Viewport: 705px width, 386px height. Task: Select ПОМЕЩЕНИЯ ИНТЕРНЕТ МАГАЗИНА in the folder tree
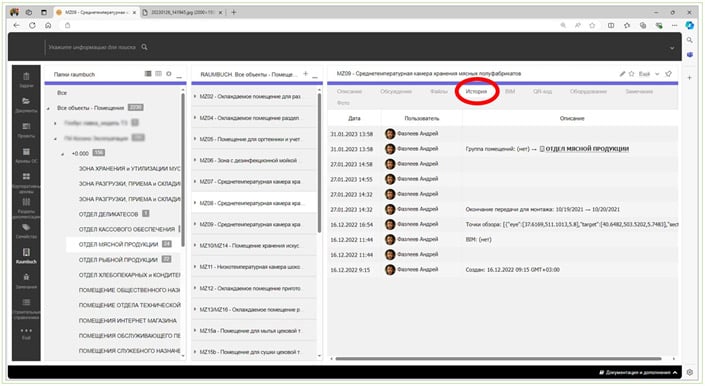click(x=128, y=320)
